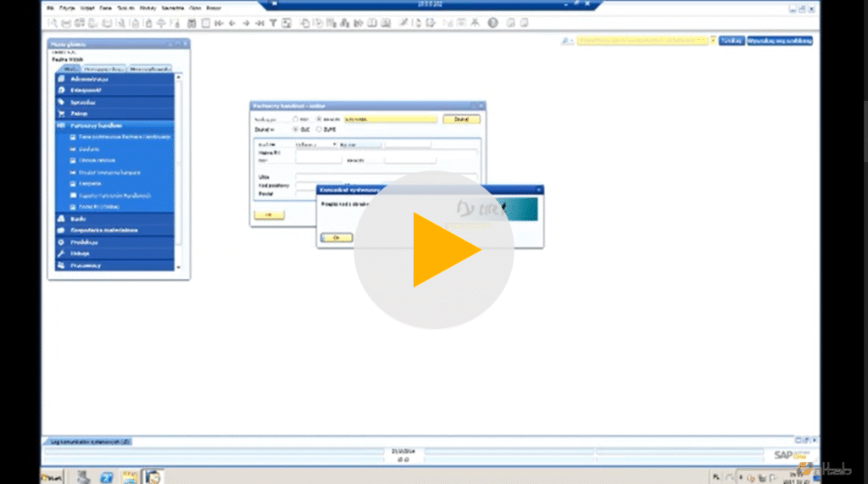Click the Nazwa input field
The height and width of the screenshot is (484, 868).
click(386, 153)
